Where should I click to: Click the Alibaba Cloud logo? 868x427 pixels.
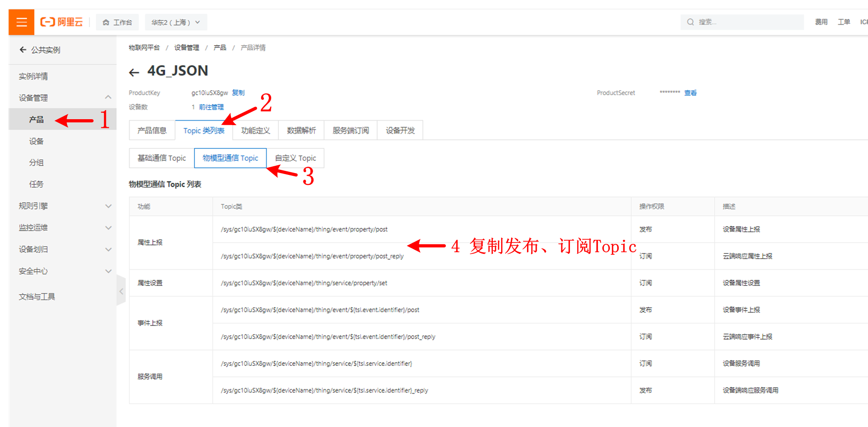tap(62, 22)
